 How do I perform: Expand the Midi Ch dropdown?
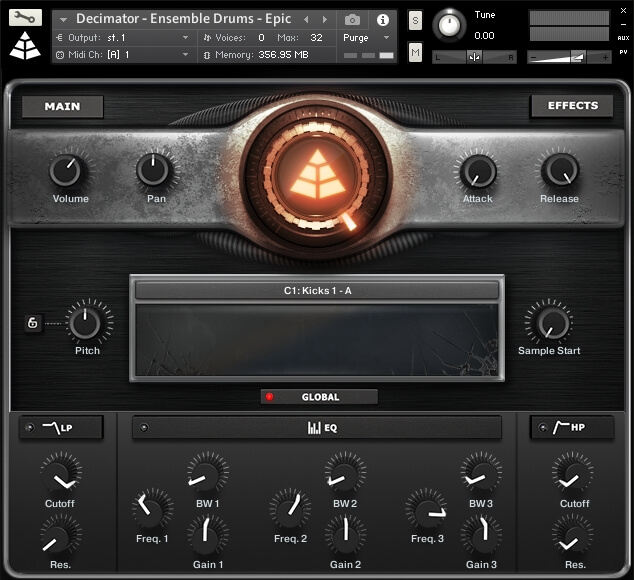(x=186, y=54)
